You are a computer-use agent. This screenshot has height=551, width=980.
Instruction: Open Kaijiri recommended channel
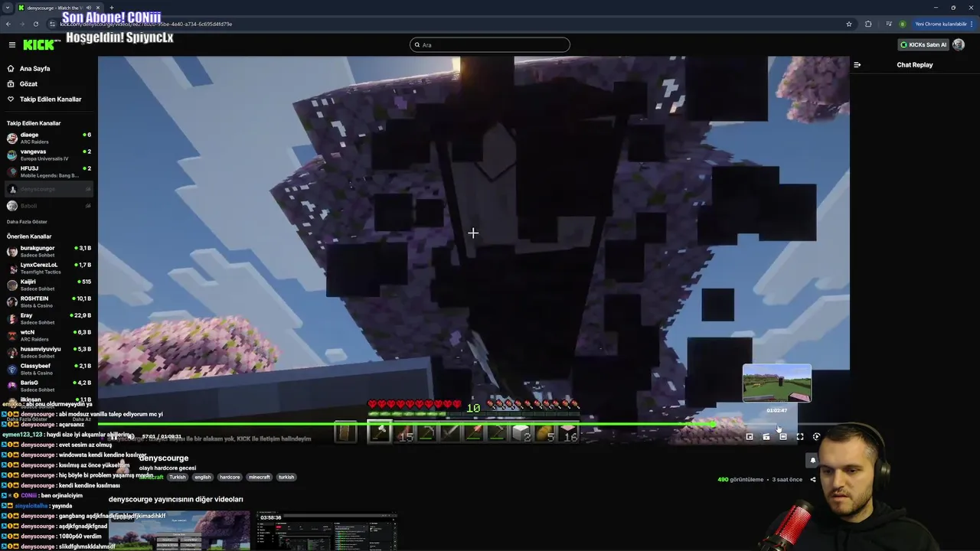[x=47, y=285]
